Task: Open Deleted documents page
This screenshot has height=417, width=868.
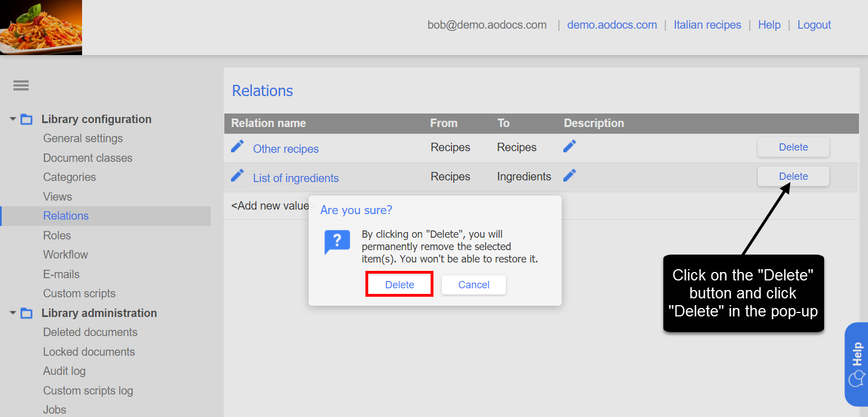Action: pyautogui.click(x=91, y=332)
